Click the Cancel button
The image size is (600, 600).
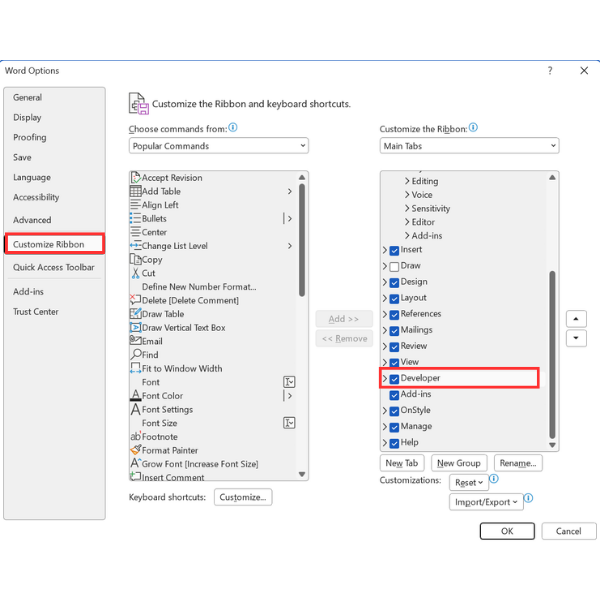click(569, 531)
